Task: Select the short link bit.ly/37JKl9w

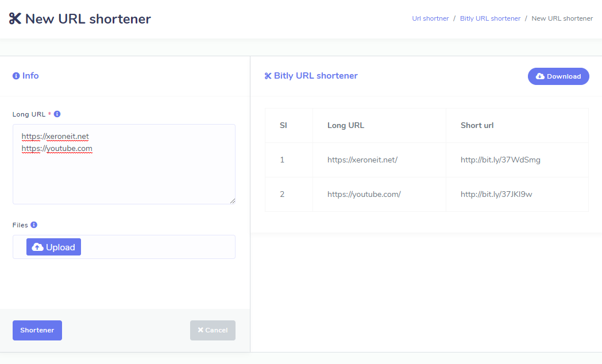Action: tap(496, 194)
